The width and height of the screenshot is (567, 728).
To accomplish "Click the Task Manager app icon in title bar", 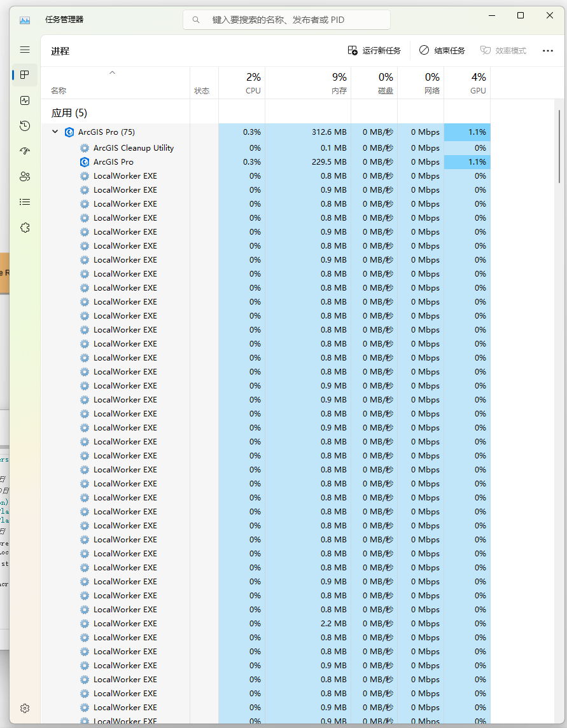I will point(25,20).
